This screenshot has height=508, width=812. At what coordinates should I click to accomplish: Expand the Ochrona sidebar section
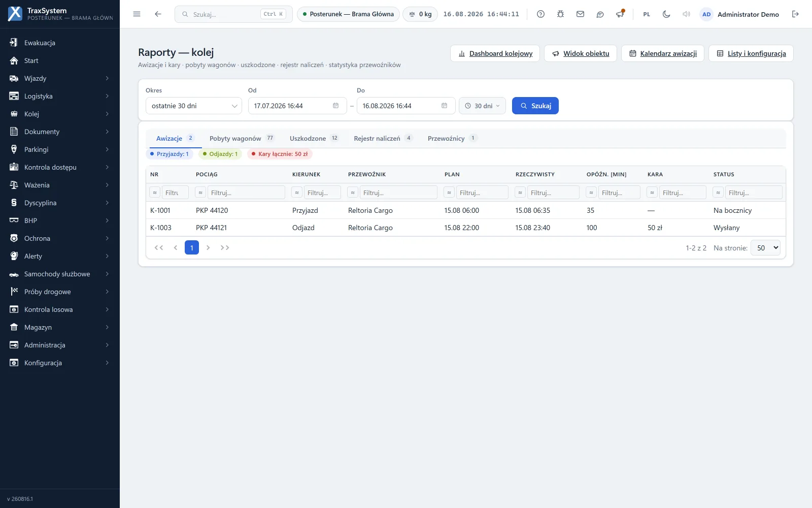tap(60, 238)
